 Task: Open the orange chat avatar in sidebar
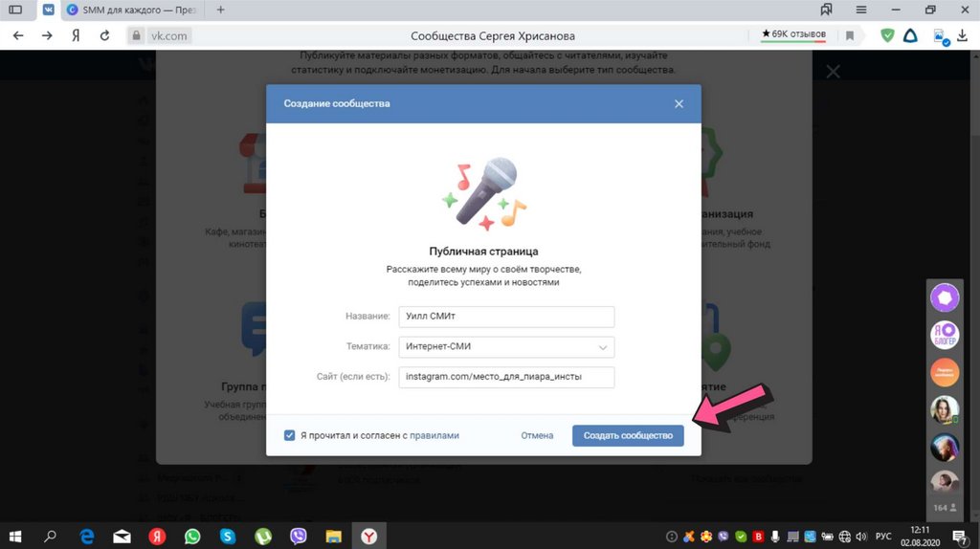945,372
